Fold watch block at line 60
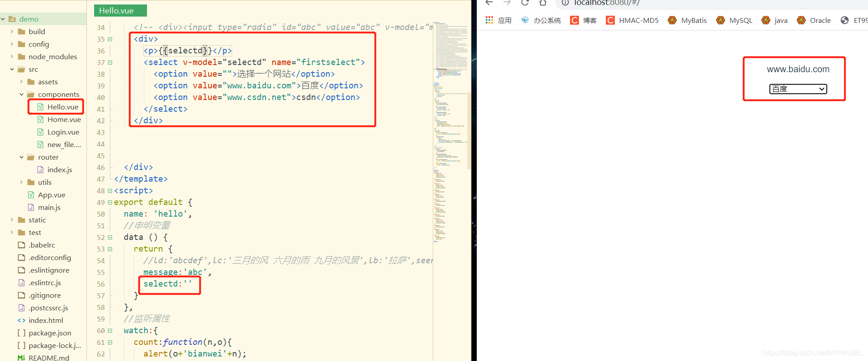 [110, 331]
